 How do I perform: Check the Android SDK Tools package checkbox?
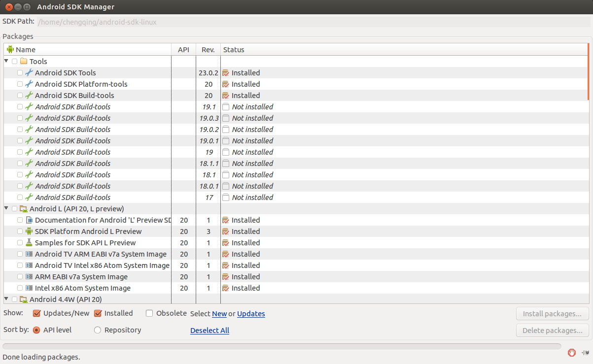20,73
